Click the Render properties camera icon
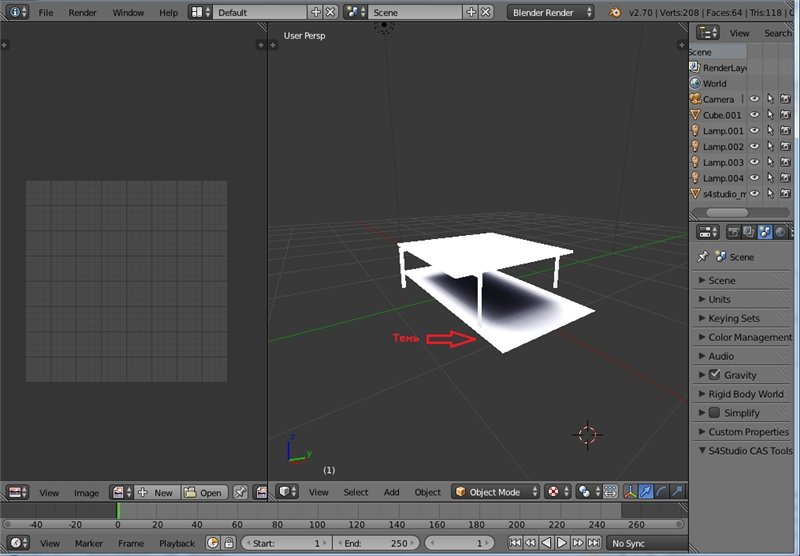 (733, 232)
